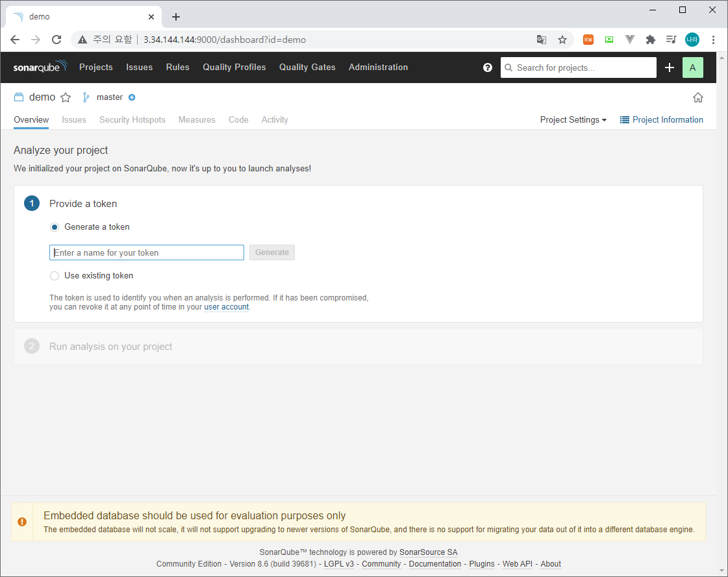Viewport: 728px width, 577px height.
Task: Close the demo browser tab
Action: click(x=151, y=17)
